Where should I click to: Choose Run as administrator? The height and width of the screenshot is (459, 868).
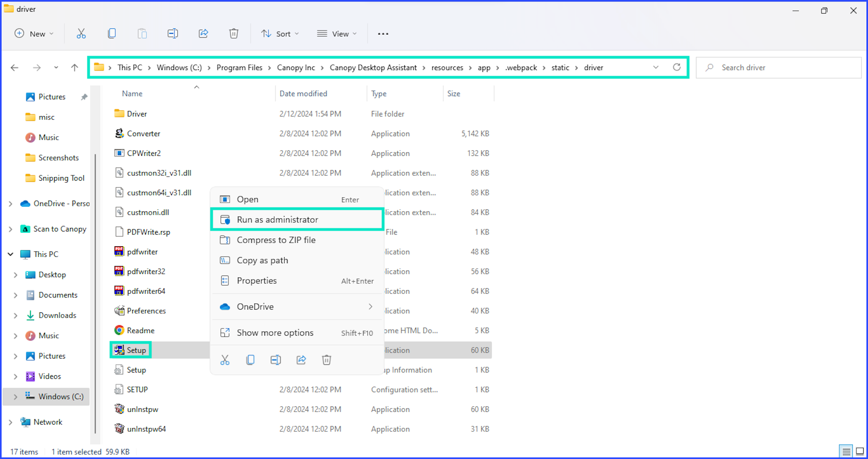297,219
